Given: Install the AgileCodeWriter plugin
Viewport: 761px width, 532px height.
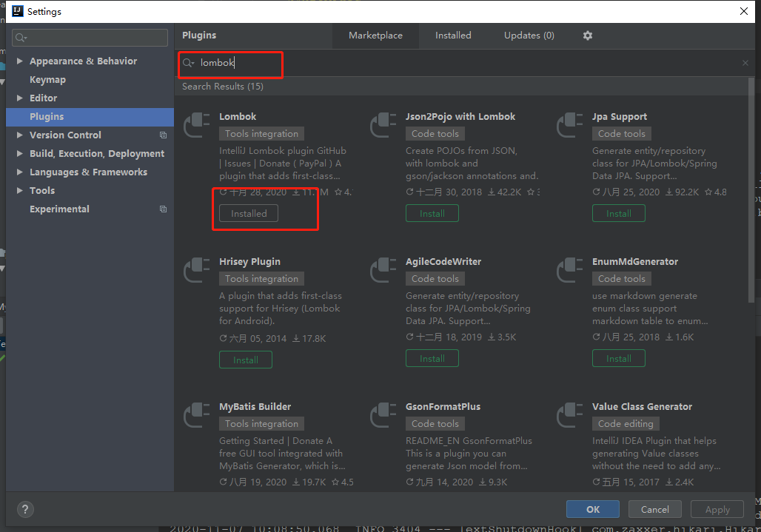Looking at the screenshot, I should pos(432,358).
